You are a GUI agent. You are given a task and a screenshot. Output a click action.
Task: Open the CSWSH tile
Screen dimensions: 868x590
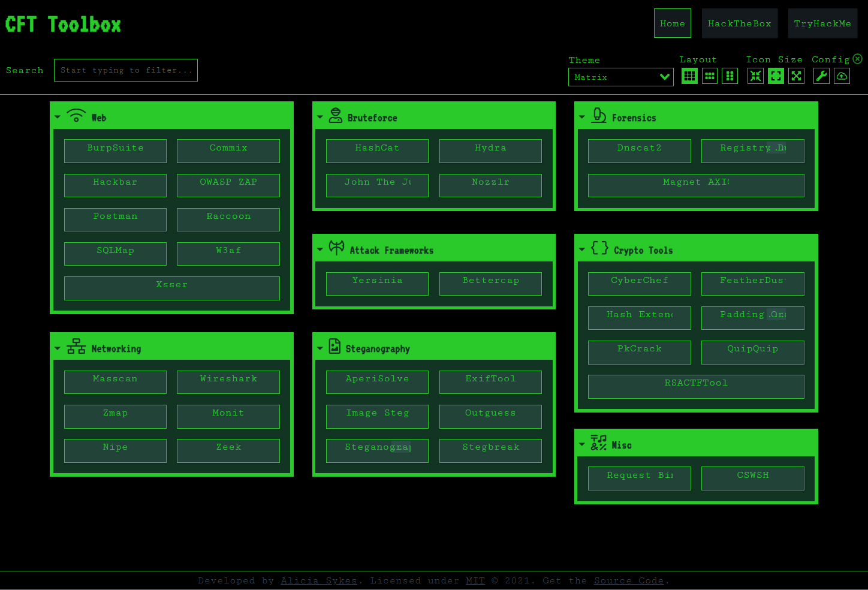(753, 478)
